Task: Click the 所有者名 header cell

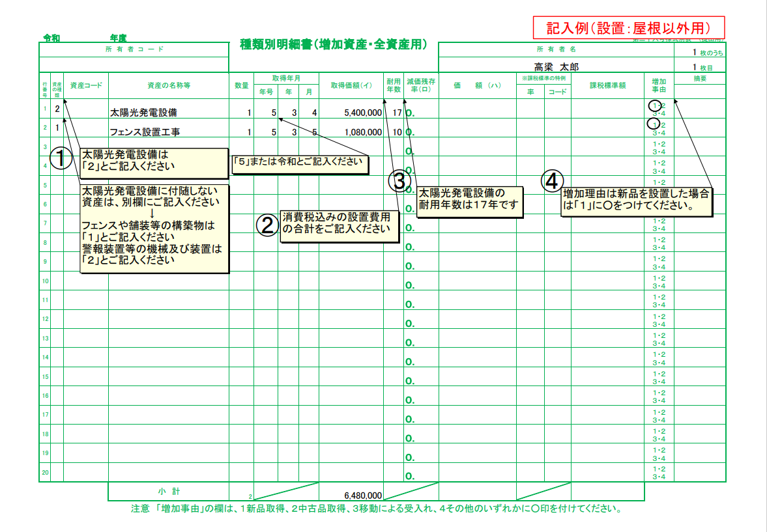Action: tap(556, 49)
